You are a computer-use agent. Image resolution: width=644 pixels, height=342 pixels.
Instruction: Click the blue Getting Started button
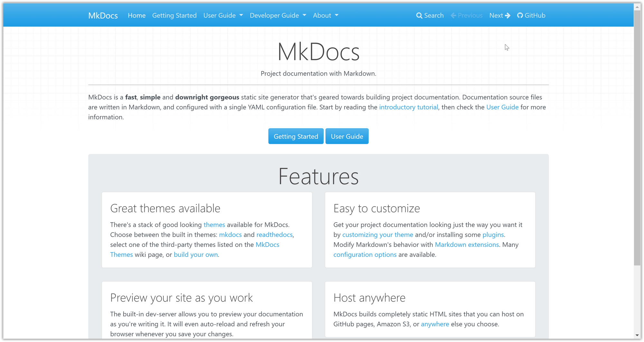click(x=296, y=136)
